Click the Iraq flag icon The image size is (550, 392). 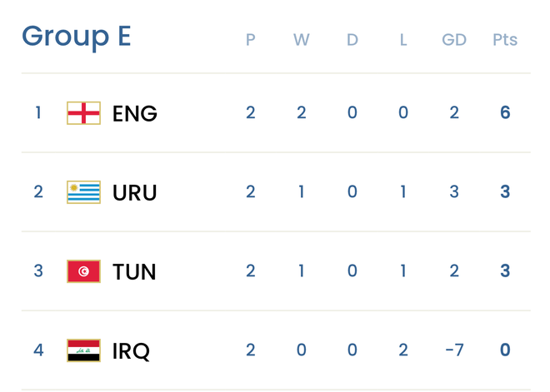pos(83,350)
